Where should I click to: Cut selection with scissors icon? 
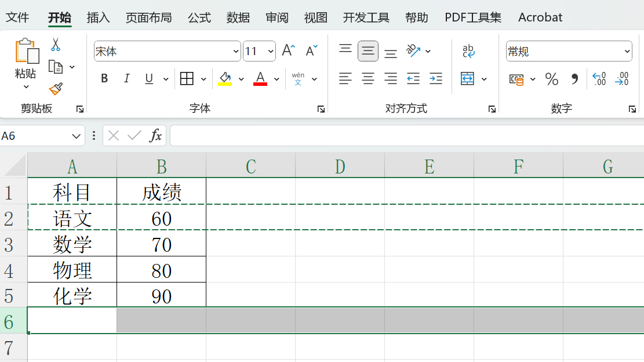[56, 44]
